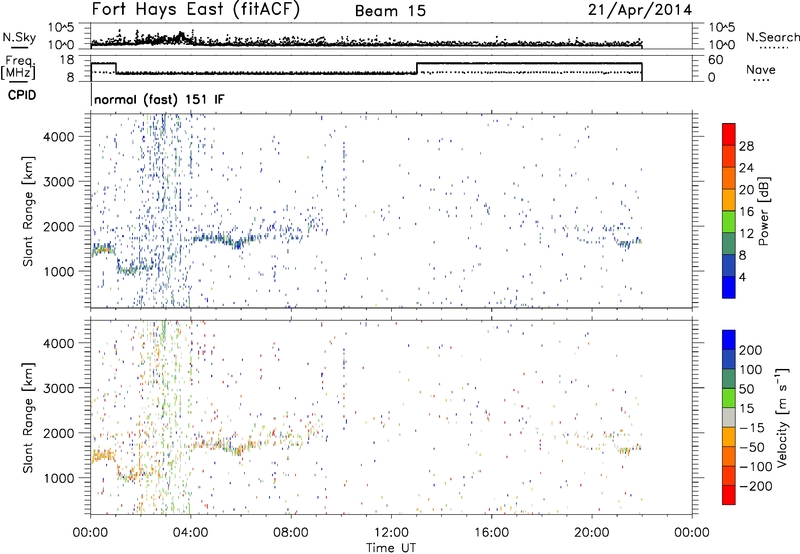
Task: Click the 'Time UT' axis label
Action: pos(391,548)
